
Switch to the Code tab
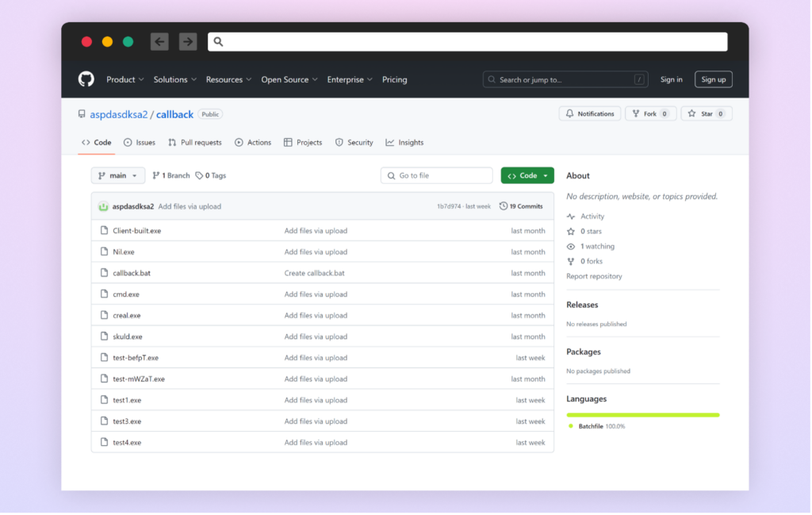click(x=96, y=143)
